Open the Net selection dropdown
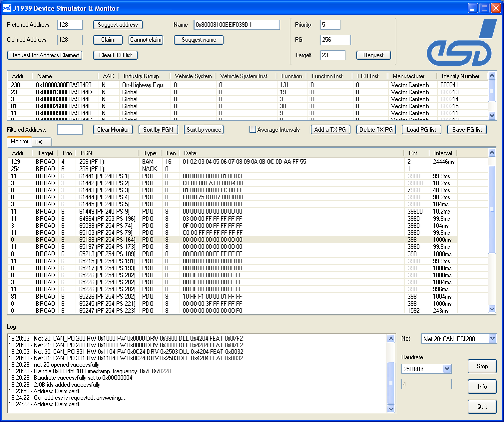The height and width of the screenshot is (422, 504). click(492, 339)
